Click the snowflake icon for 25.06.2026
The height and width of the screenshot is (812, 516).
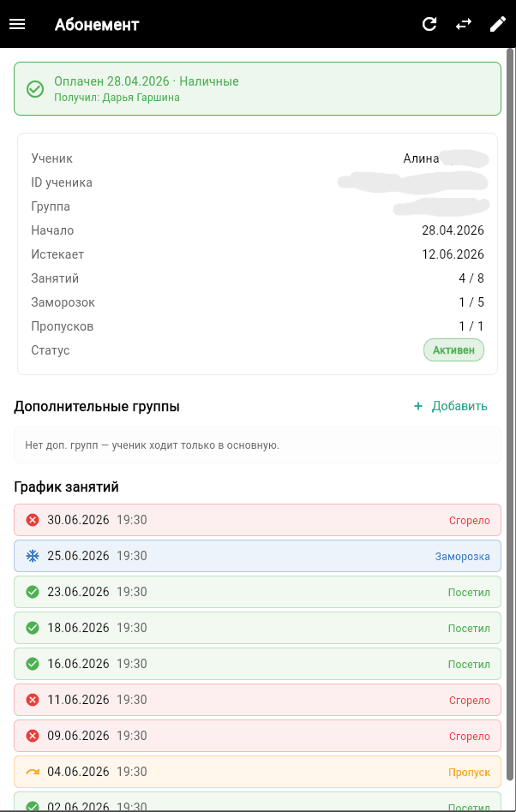click(33, 556)
